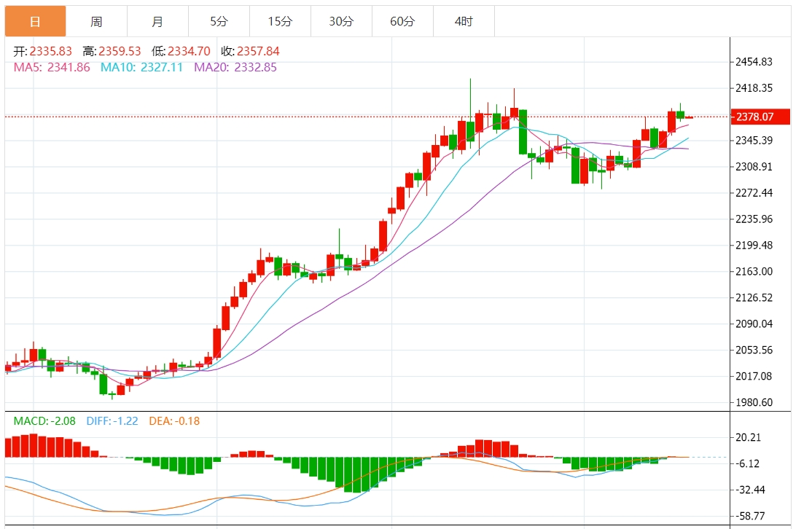This screenshot has width=812, height=529.
Task: Click the 2418.35 price axis label
Action: click(754, 88)
